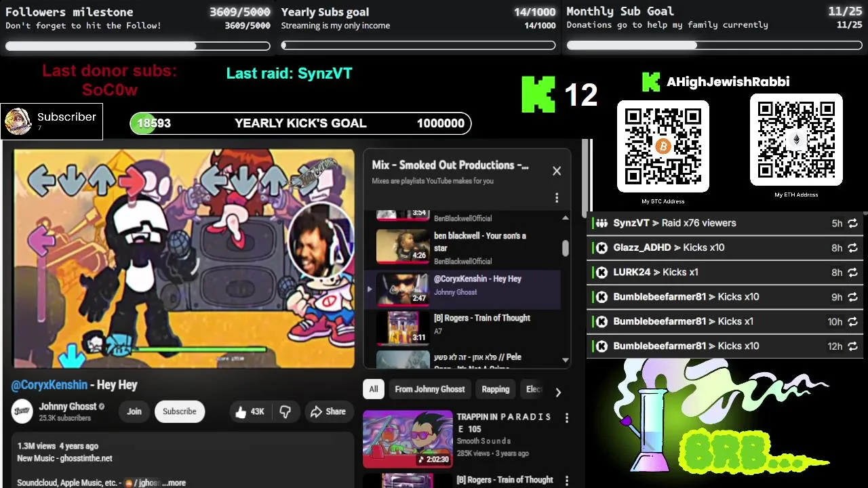Join the Johnny Ghosst channel membership

pos(134,411)
